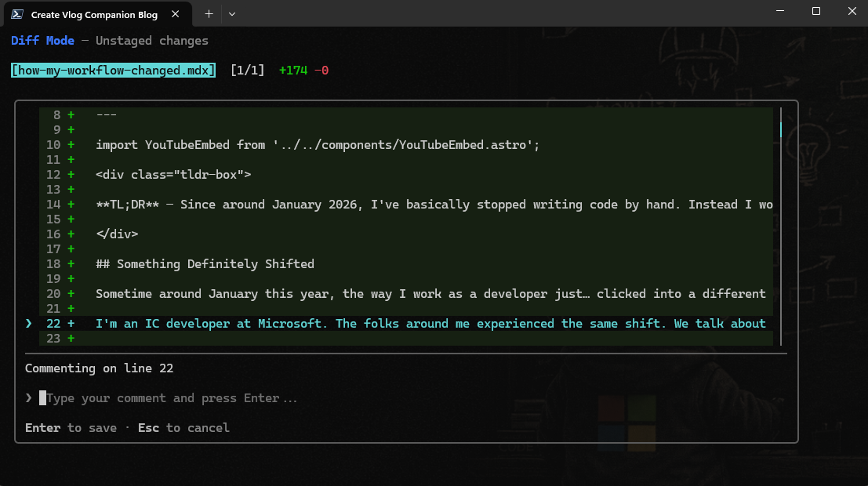Click line 14 TL;DR paragraph
Viewport: 868px width, 486px height.
[x=434, y=205]
